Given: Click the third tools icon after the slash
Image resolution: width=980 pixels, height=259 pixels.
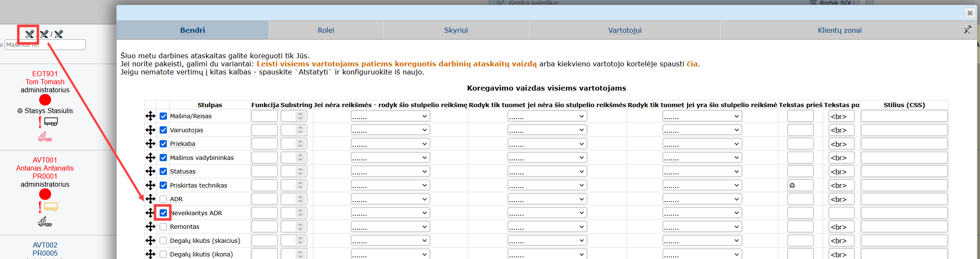Looking at the screenshot, I should (59, 34).
